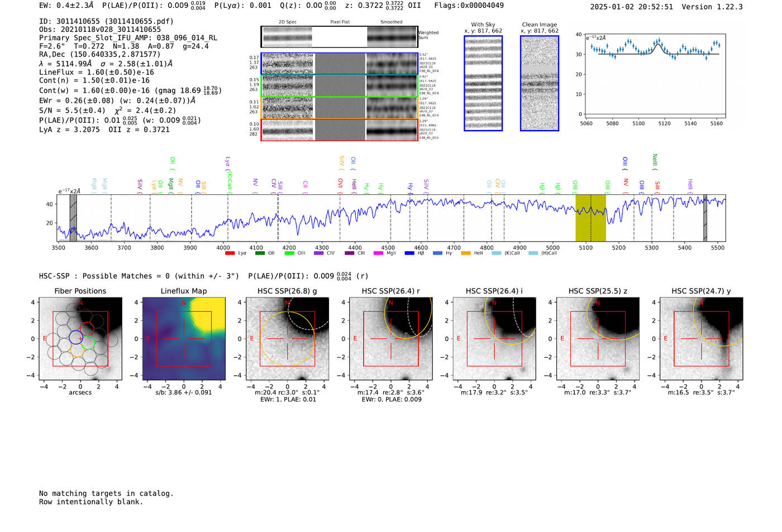
Task: Click the RA,Dec coordinates text
Action: click(x=99, y=55)
